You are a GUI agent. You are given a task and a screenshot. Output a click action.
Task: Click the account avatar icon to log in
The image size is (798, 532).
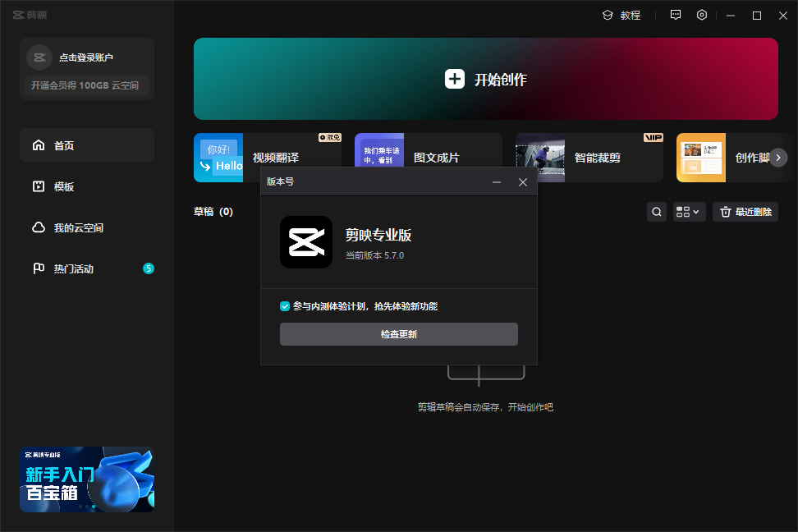[39, 57]
